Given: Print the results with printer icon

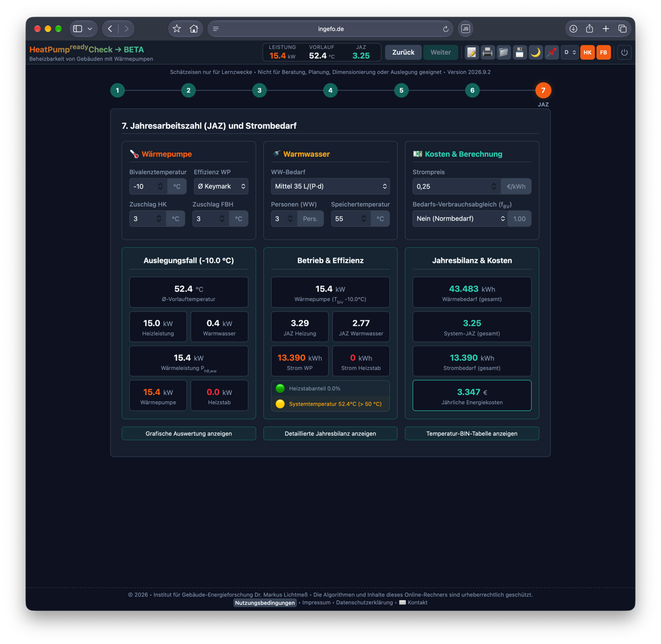Looking at the screenshot, I should [x=487, y=52].
